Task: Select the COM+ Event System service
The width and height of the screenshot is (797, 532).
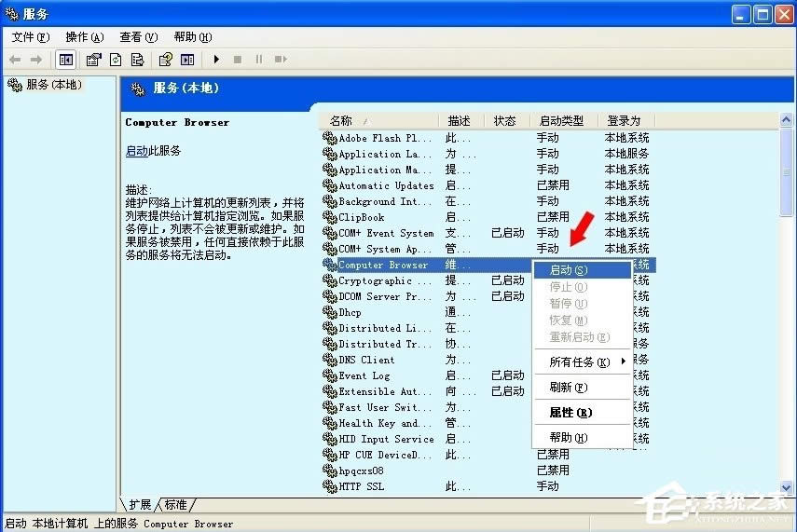Action: pyautogui.click(x=488, y=233)
